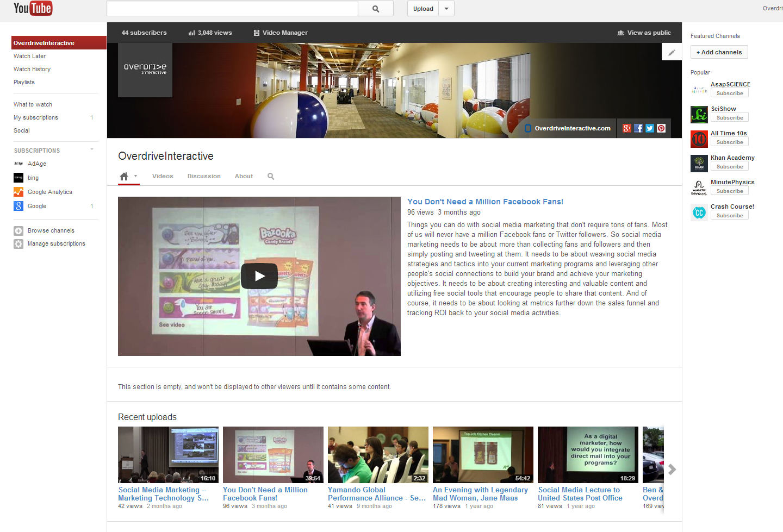Open My subscriptions
The image size is (783, 532).
coord(36,117)
